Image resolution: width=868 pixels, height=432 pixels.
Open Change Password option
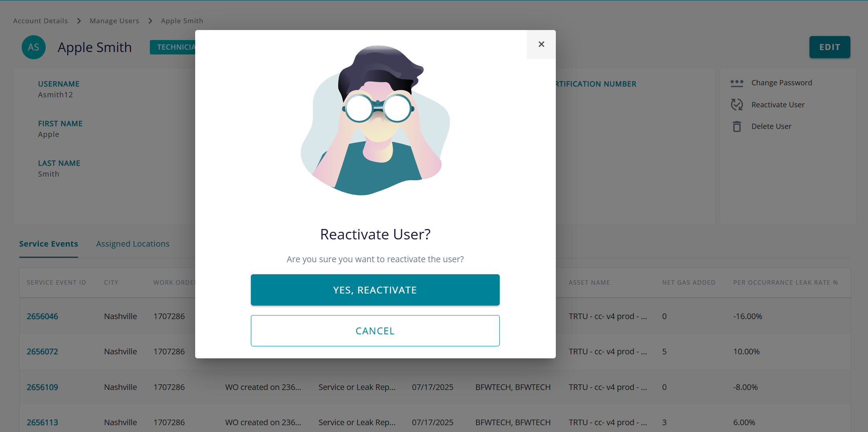781,83
